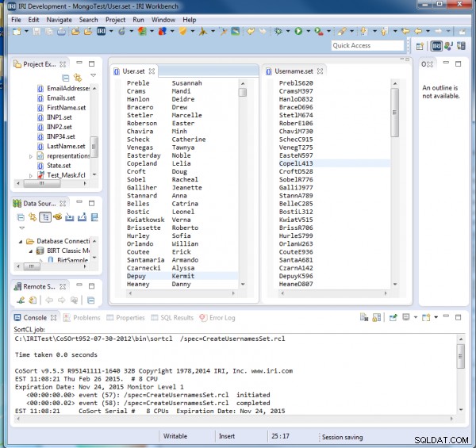Open dropdown next to New file icon
Screen dimensions: 476x448
26,31
